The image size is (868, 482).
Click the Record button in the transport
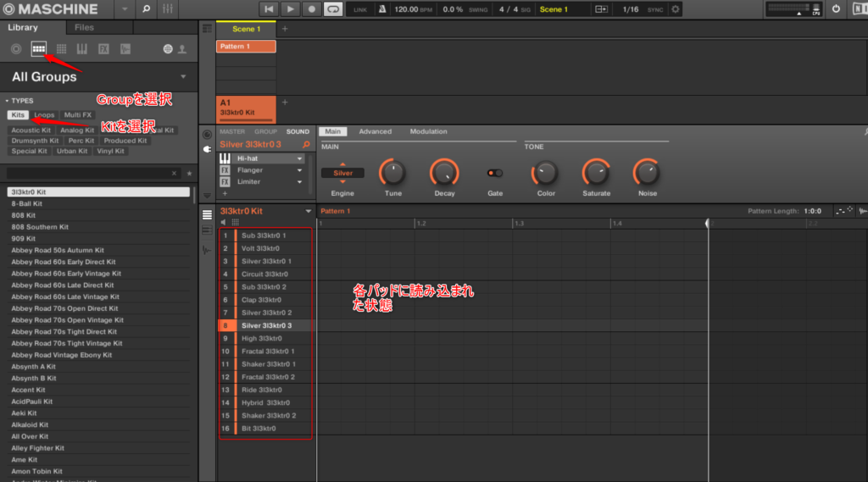tap(311, 9)
